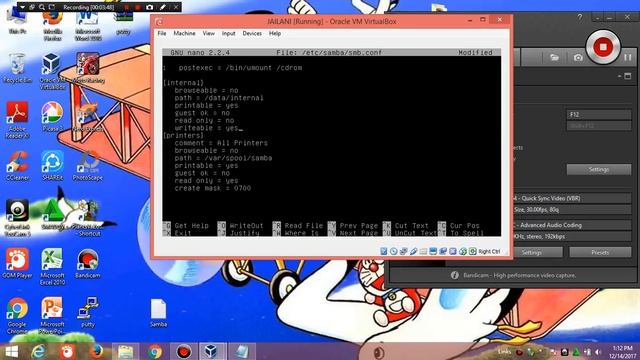Select the CyberLink YouCam desktop shortcut
Screen dimensions: 640x360
[x=17, y=218]
